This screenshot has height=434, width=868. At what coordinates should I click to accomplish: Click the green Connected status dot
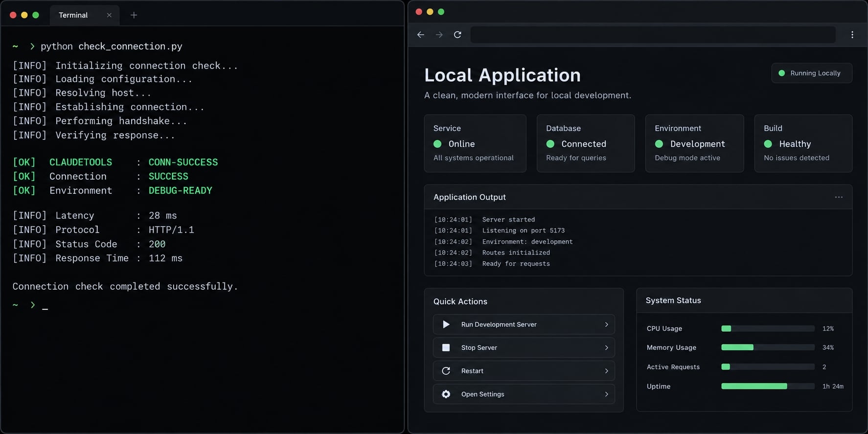[x=550, y=144]
